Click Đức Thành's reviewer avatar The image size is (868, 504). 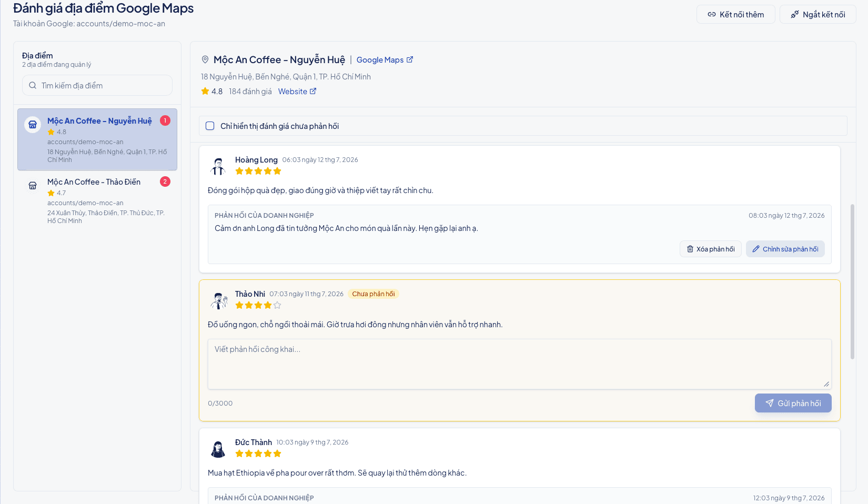point(218,448)
